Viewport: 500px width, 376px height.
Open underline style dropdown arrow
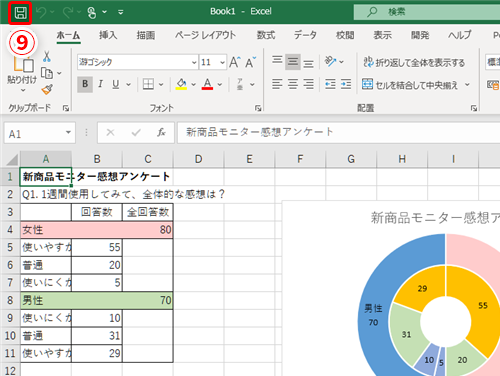[128, 85]
